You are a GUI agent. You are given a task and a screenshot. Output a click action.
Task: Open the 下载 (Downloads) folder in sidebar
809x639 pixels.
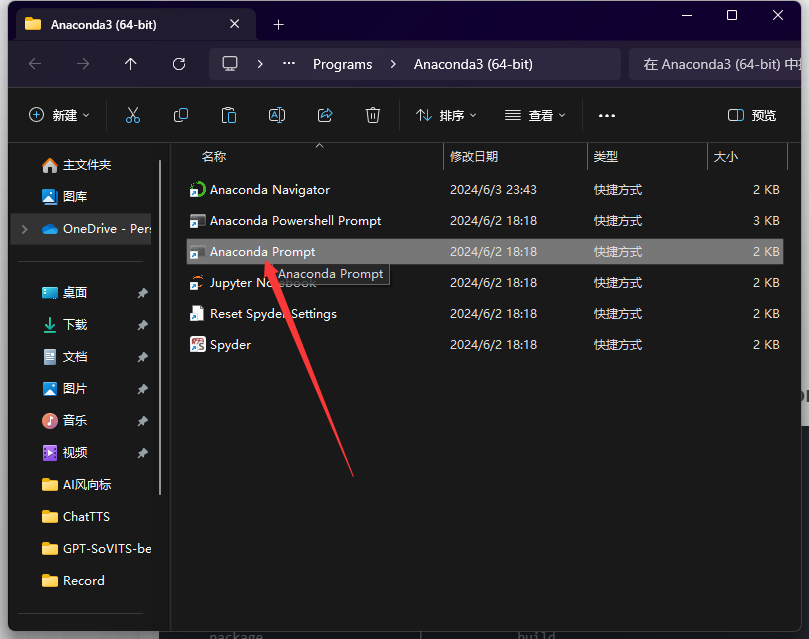75,325
